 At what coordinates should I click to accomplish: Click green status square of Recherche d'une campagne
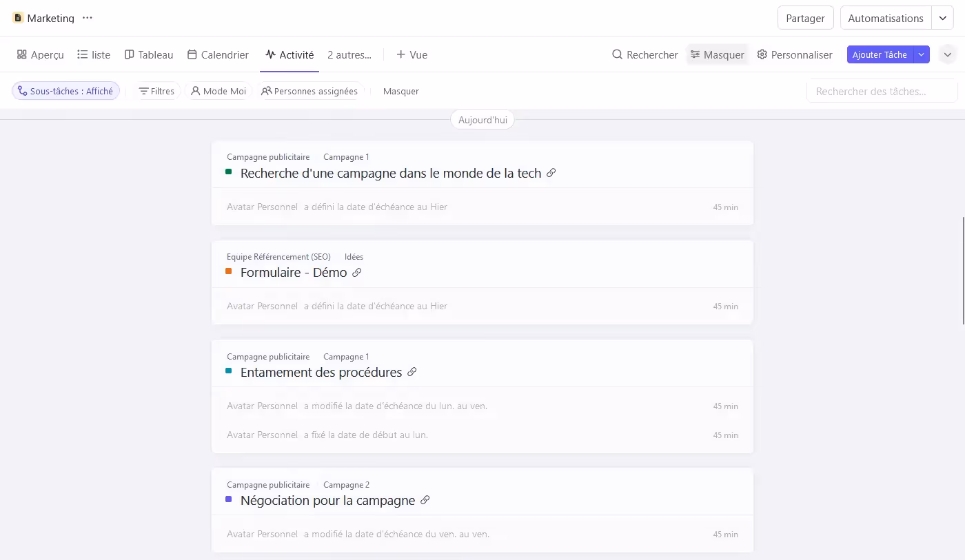coord(228,173)
